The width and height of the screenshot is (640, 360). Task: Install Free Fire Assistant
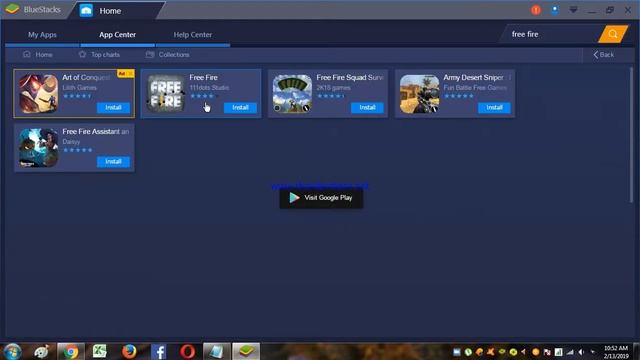[x=113, y=162]
